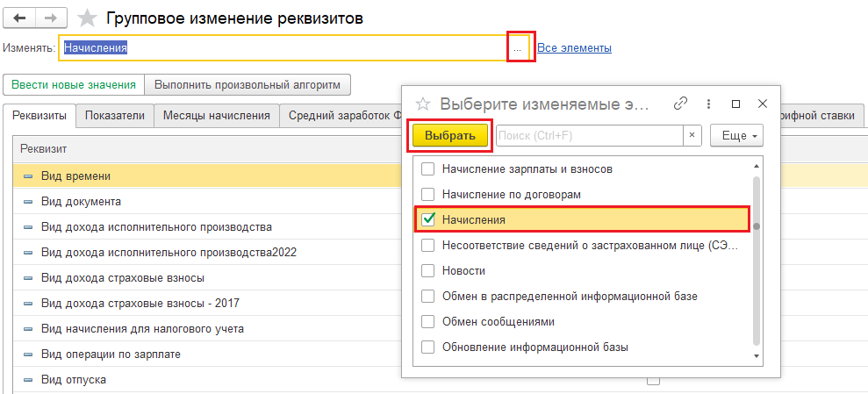The width and height of the screenshot is (868, 394).
Task: Click dash icon next to Вид времени
Action: 28,176
